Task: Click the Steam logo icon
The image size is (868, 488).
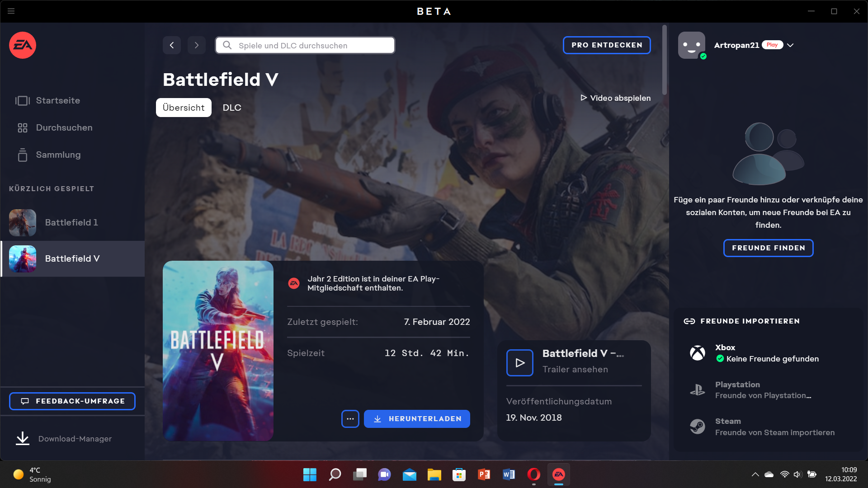Action: click(698, 427)
